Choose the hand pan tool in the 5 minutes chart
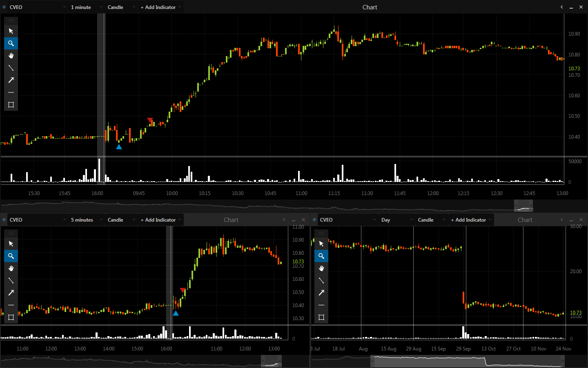The height and width of the screenshot is (368, 588). tap(11, 268)
